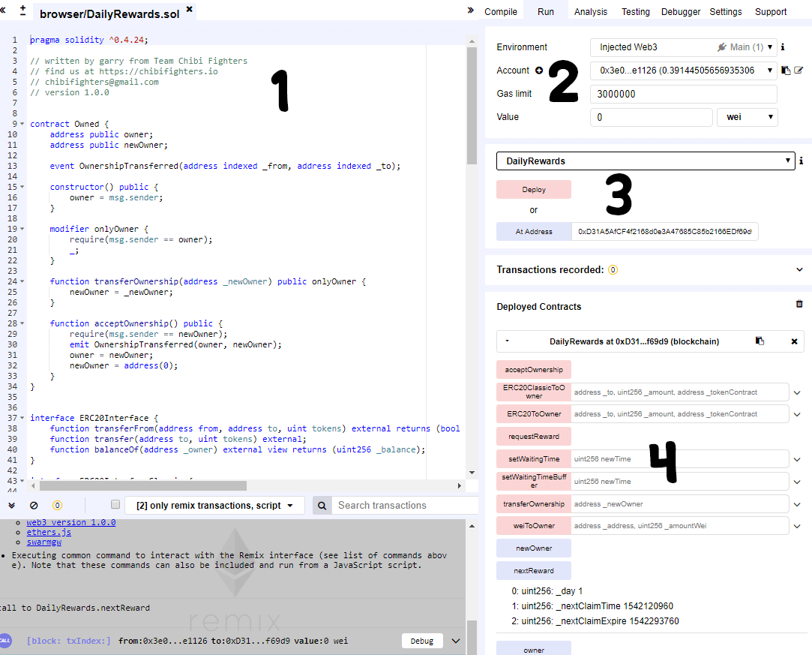Expand the Transactions recorded section
This screenshot has height=655, width=812.
[x=799, y=269]
